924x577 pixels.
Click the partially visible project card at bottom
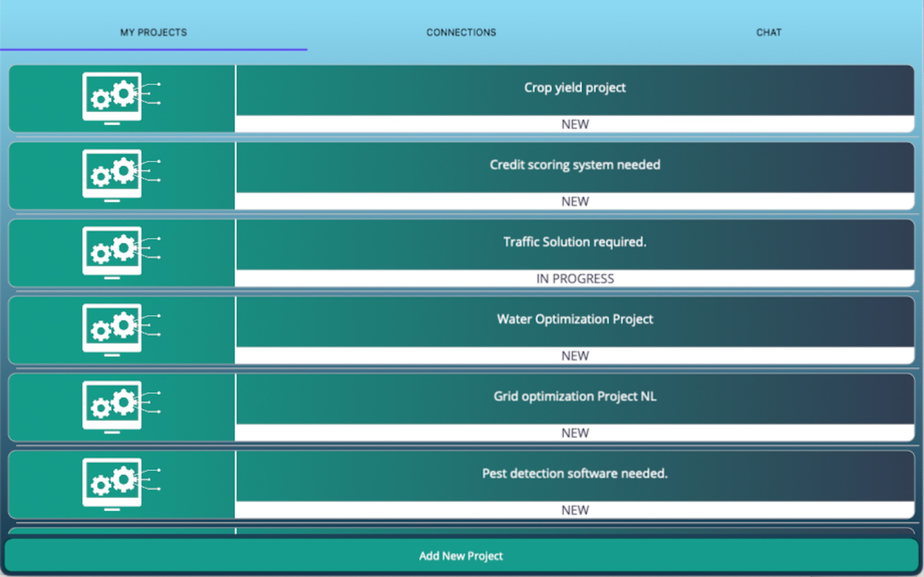pyautogui.click(x=461, y=531)
